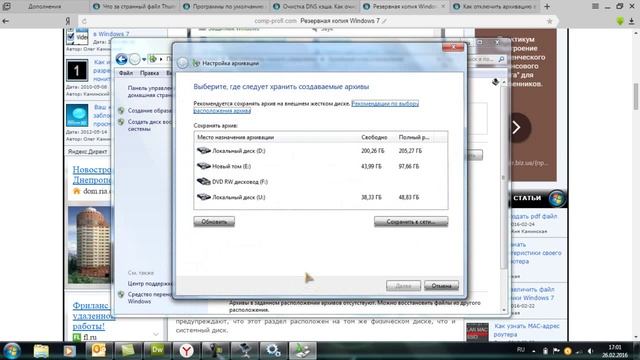640x360 pixels.
Task: Click Сохранить в сети button
Action: [411, 222]
